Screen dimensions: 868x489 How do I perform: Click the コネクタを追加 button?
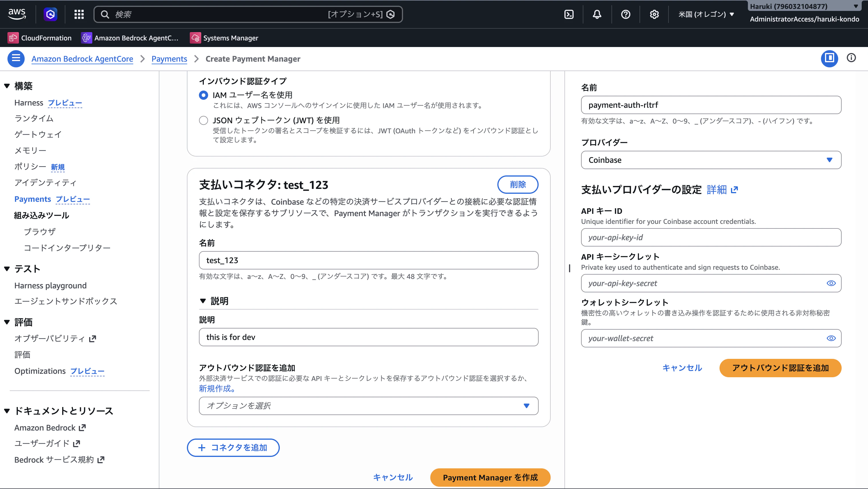coord(233,447)
